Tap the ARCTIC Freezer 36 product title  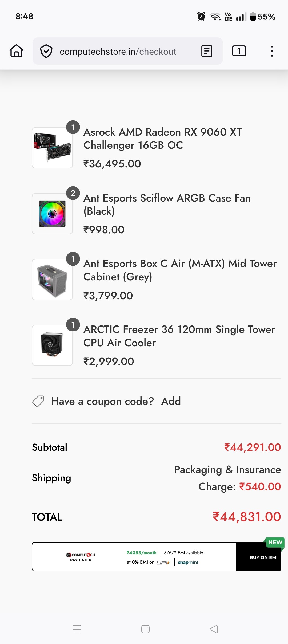pyautogui.click(x=179, y=336)
